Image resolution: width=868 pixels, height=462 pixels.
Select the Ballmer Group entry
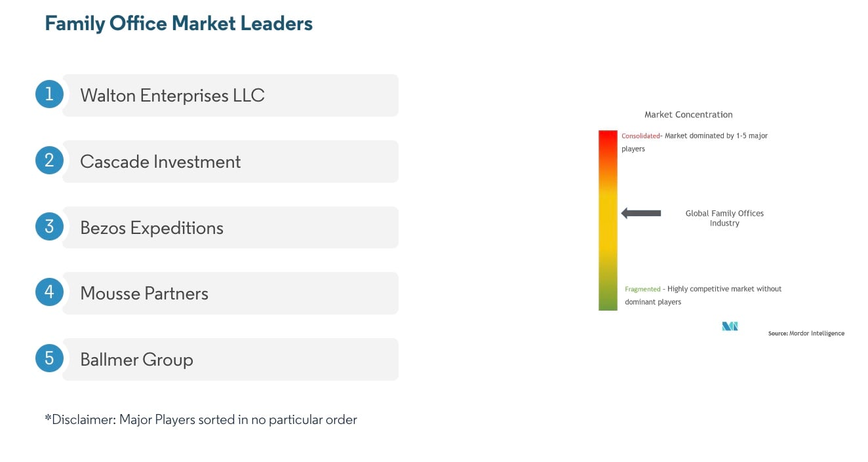click(x=229, y=360)
